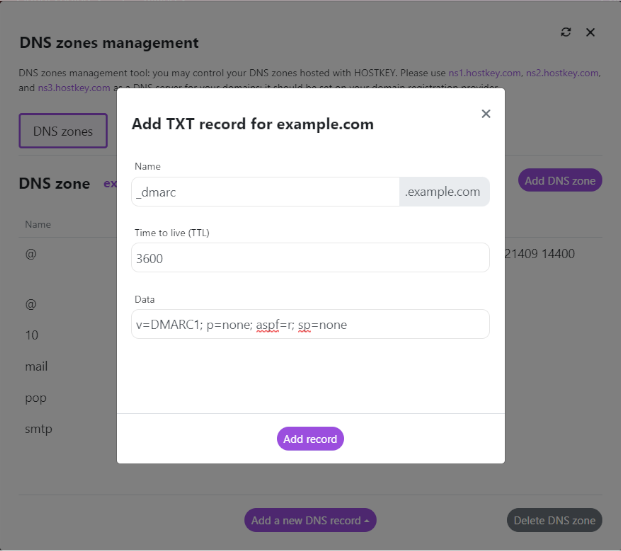Select the smtp record row
This screenshot has width=621, height=551.
point(39,429)
